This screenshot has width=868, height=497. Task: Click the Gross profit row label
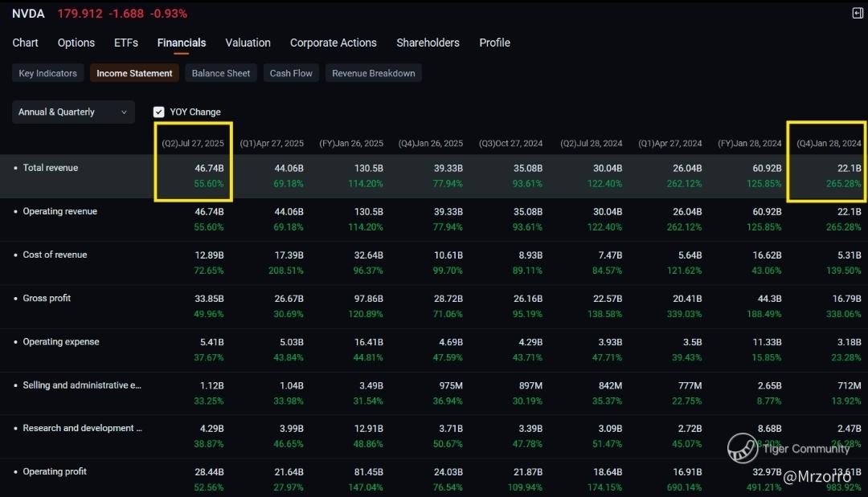pyautogui.click(x=47, y=298)
